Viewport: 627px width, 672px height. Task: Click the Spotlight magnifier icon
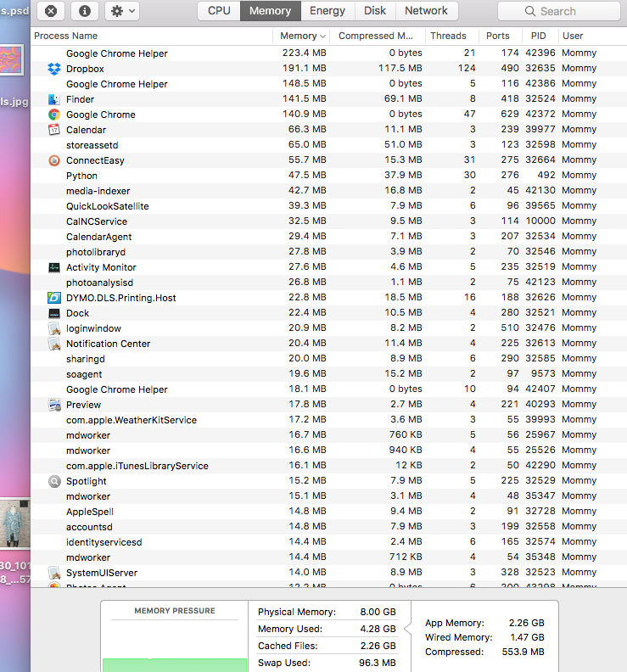click(54, 481)
